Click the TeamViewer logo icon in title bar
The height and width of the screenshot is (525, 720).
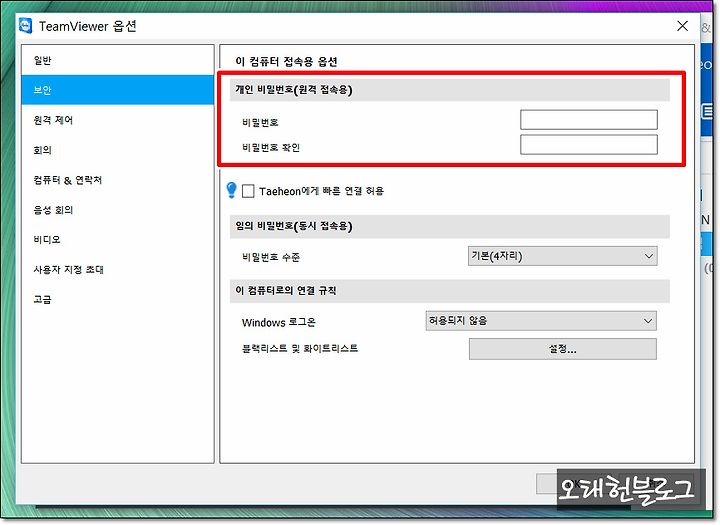pos(26,26)
